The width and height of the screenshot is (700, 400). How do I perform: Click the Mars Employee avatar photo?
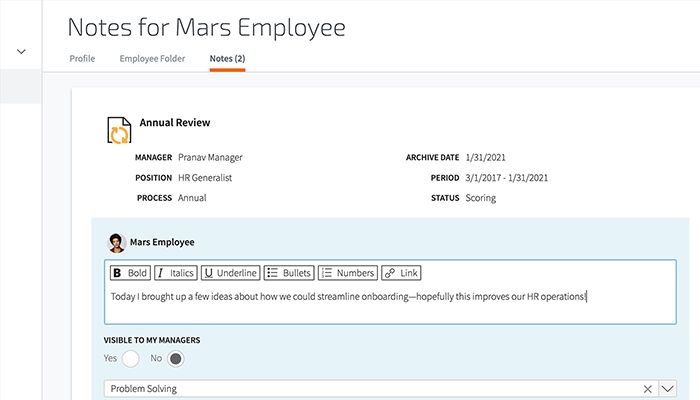click(117, 243)
